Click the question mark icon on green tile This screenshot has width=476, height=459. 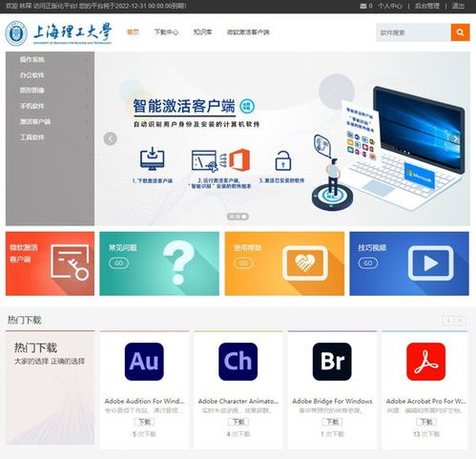pyautogui.click(x=178, y=262)
